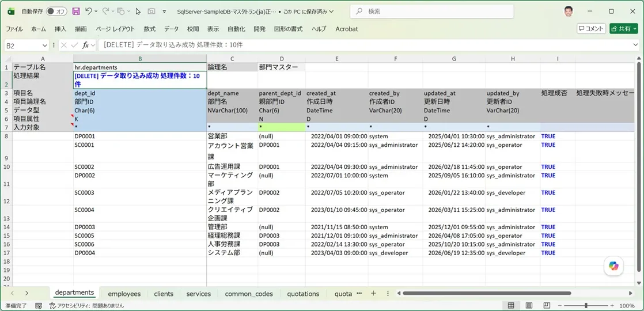Click the zoom slider handle
Screen dimensions: 644x311
point(586,306)
